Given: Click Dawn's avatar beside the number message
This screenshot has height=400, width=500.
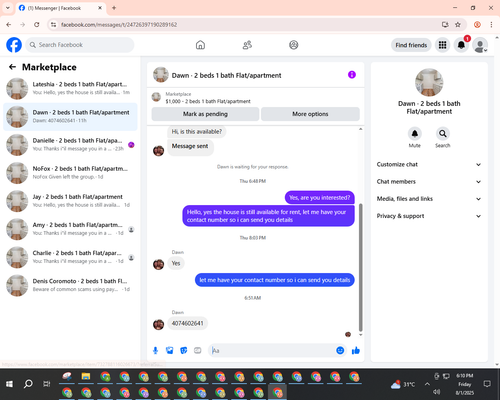Looking at the screenshot, I should click(158, 324).
